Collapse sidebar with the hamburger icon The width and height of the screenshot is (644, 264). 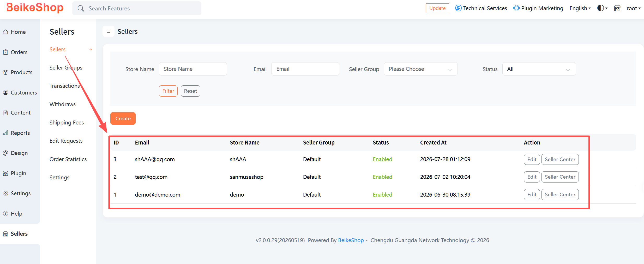click(x=109, y=31)
